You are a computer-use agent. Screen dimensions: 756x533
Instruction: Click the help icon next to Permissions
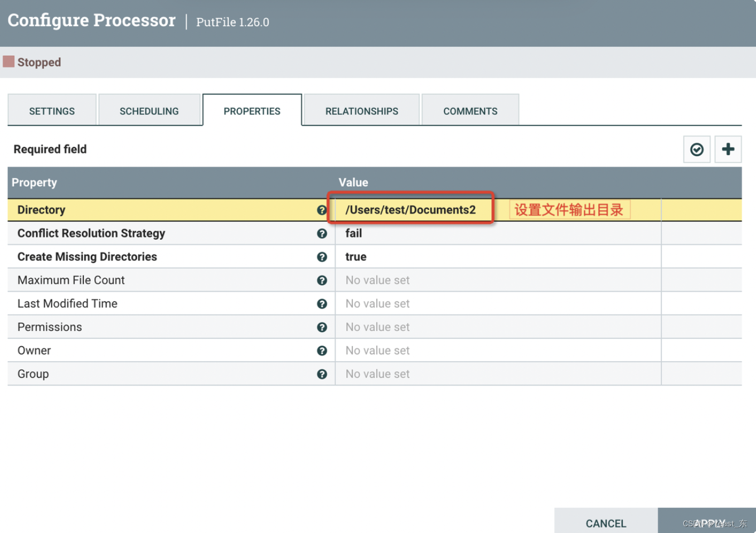322,327
